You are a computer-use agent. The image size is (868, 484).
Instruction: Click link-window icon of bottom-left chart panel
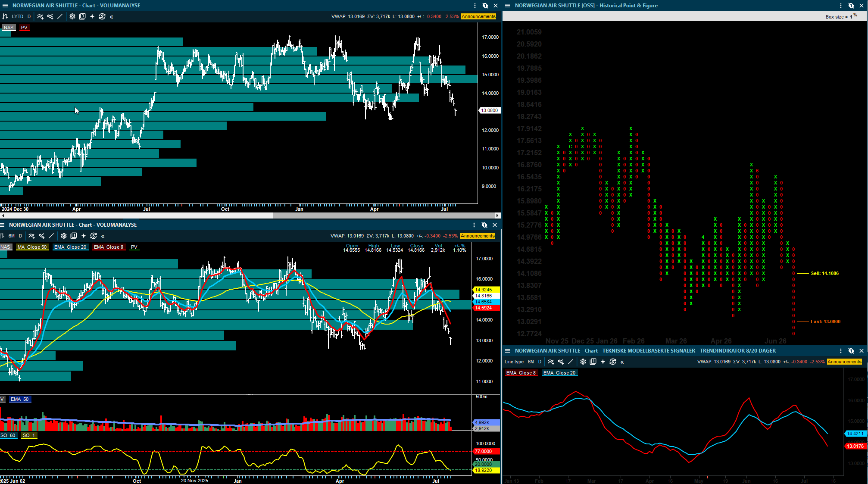coord(484,225)
